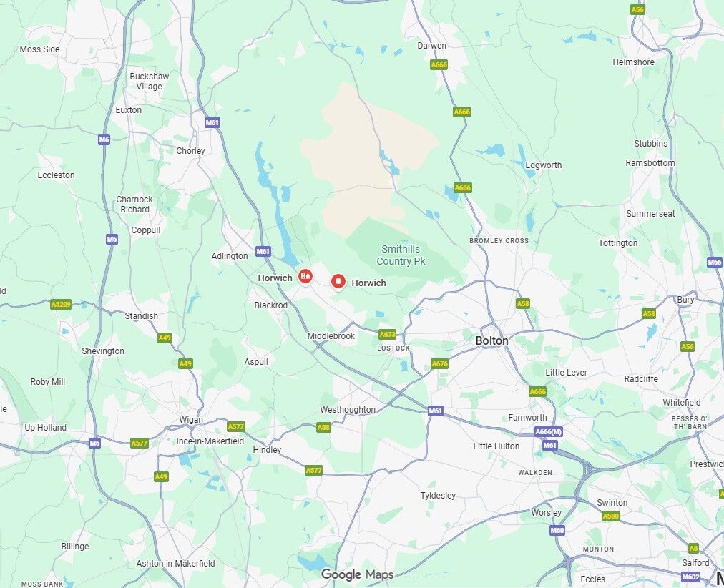Click the A580 road shield near Swinton

[x=610, y=516]
